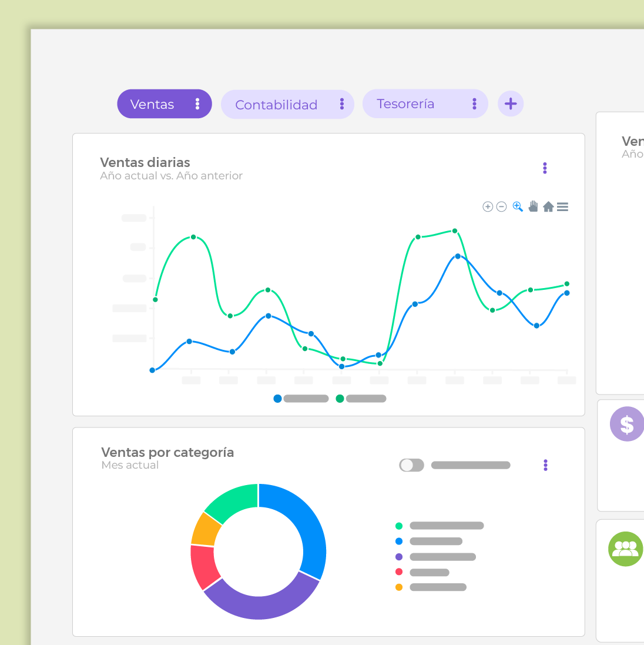Toggle orange category in donut legend
Screen dimensions: 644x645
tap(431, 587)
